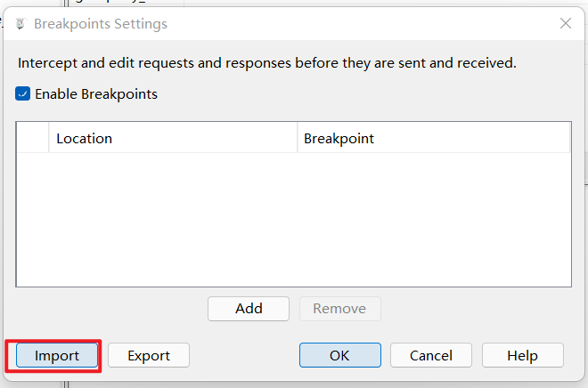Confirm the dialog with OK
588x388 pixels.
click(x=339, y=355)
